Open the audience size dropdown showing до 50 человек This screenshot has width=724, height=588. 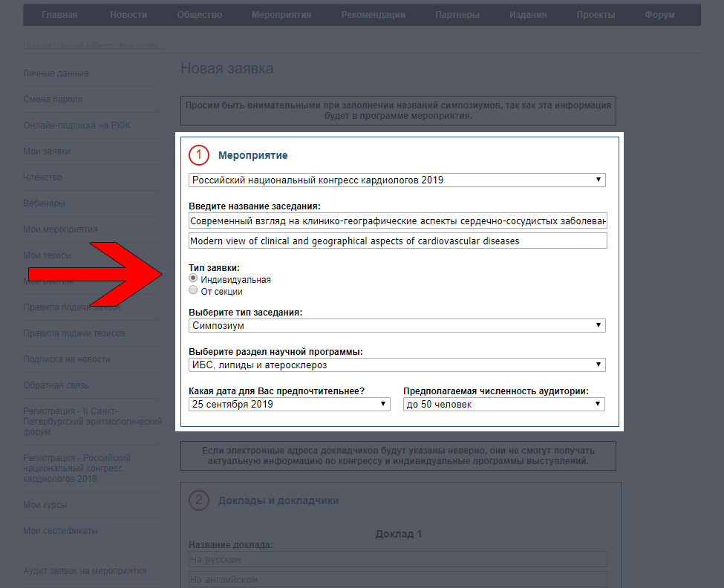(504, 405)
